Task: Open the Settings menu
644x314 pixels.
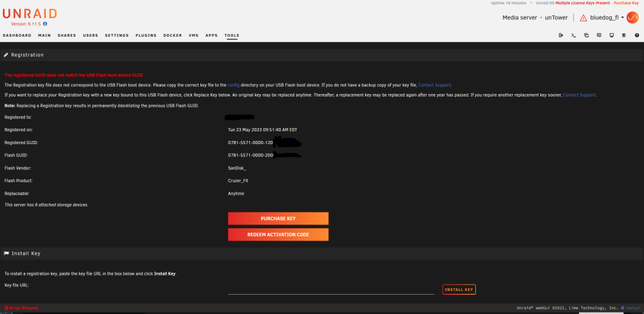Action: click(117, 35)
